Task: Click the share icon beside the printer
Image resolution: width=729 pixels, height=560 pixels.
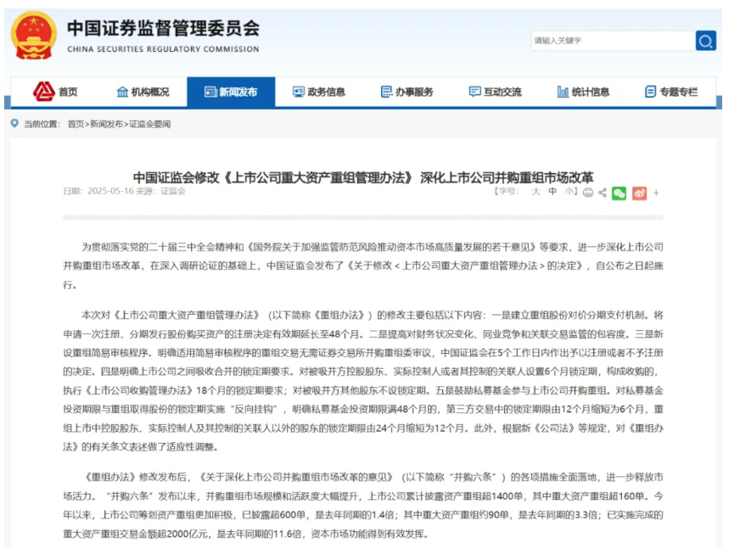Action: click(603, 193)
